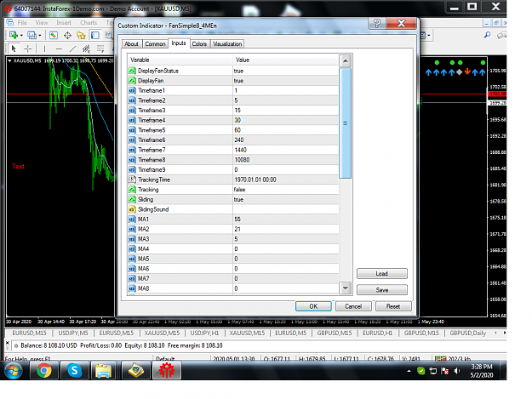
Task: Open the View menu
Action: pos(42,23)
